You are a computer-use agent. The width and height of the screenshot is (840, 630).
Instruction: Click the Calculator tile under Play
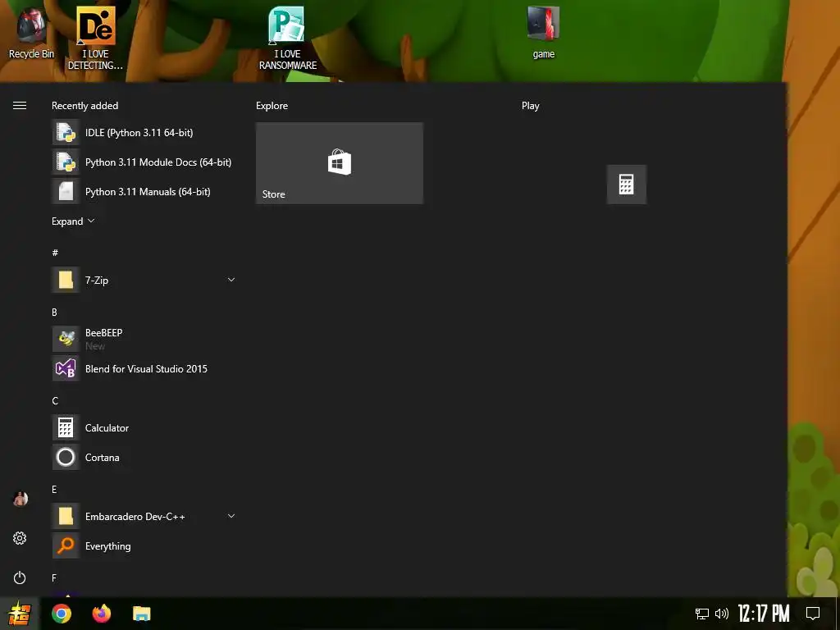click(x=626, y=185)
